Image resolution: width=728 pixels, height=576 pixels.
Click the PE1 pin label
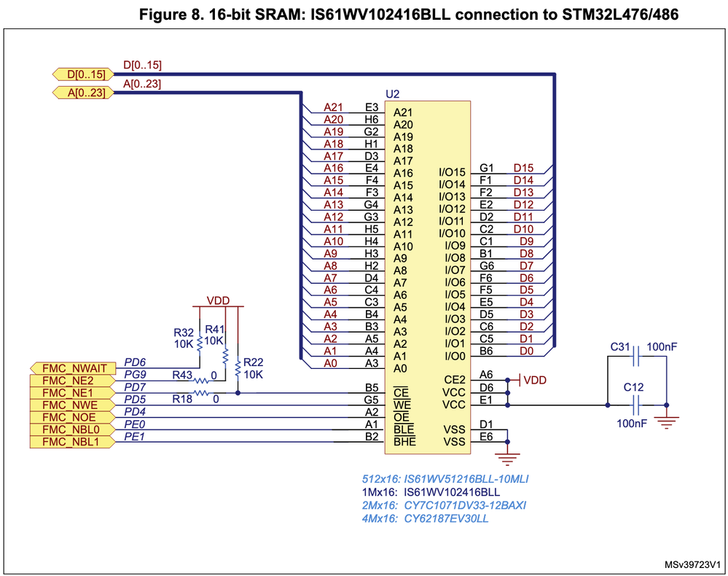pyautogui.click(x=135, y=436)
